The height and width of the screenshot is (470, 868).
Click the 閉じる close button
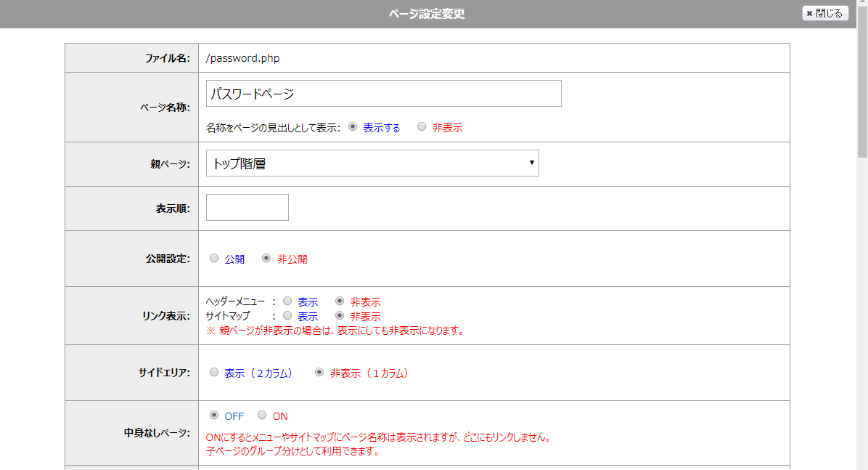click(x=824, y=14)
